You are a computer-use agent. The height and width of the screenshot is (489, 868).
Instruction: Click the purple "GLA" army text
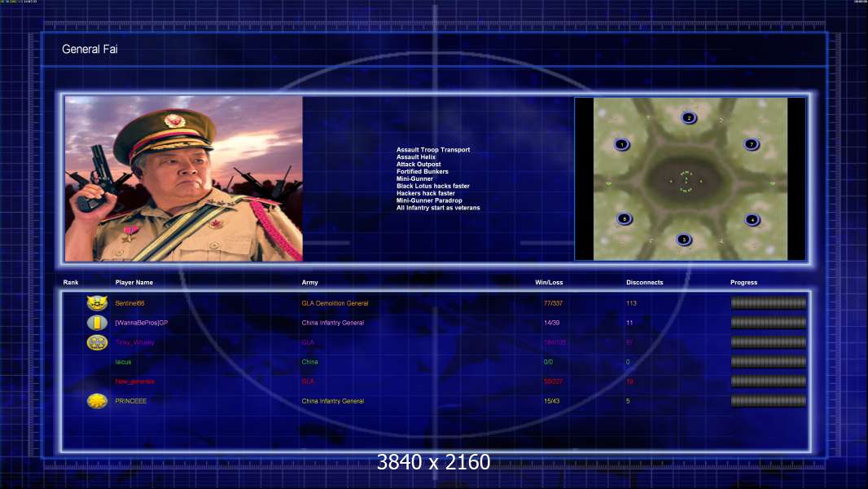click(x=308, y=342)
